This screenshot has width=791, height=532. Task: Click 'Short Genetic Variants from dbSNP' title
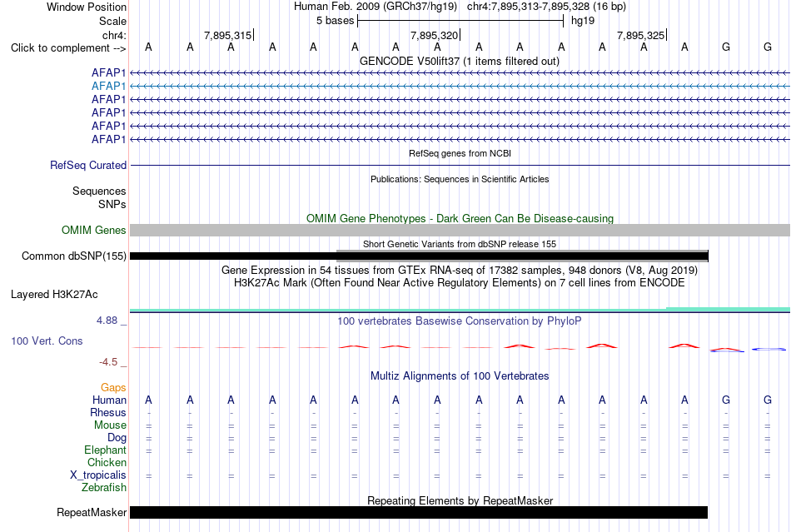coord(459,244)
